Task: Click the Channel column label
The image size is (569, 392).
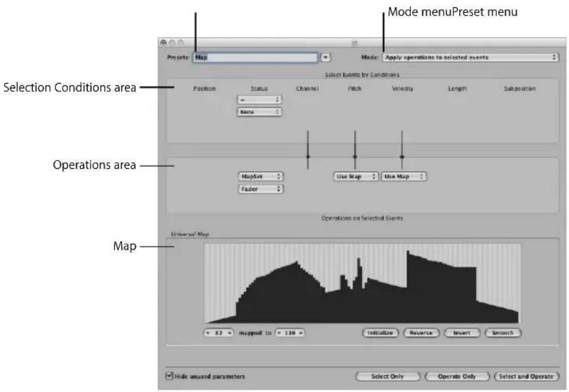Action: coord(307,88)
